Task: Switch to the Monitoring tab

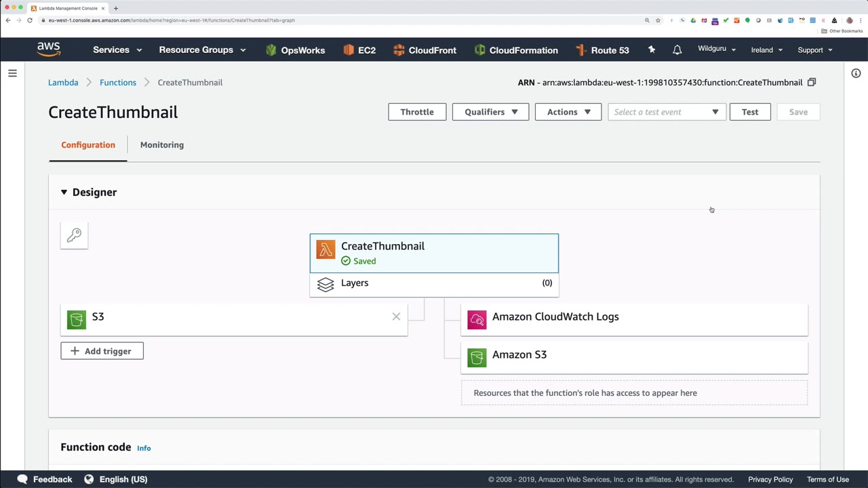Action: (162, 145)
